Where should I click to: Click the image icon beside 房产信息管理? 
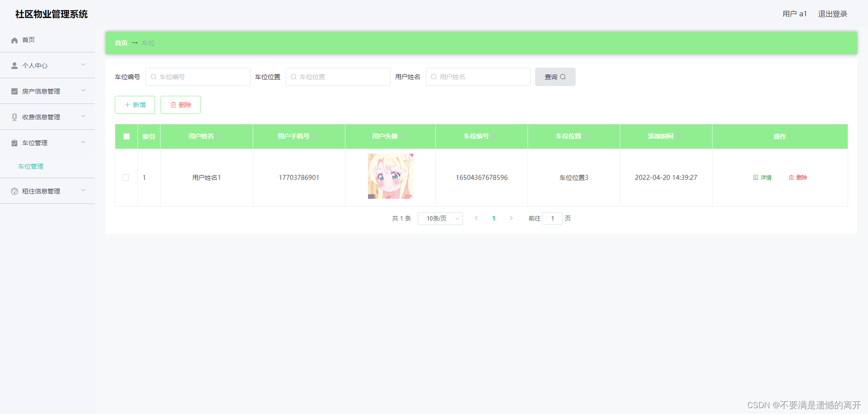pyautogui.click(x=14, y=91)
